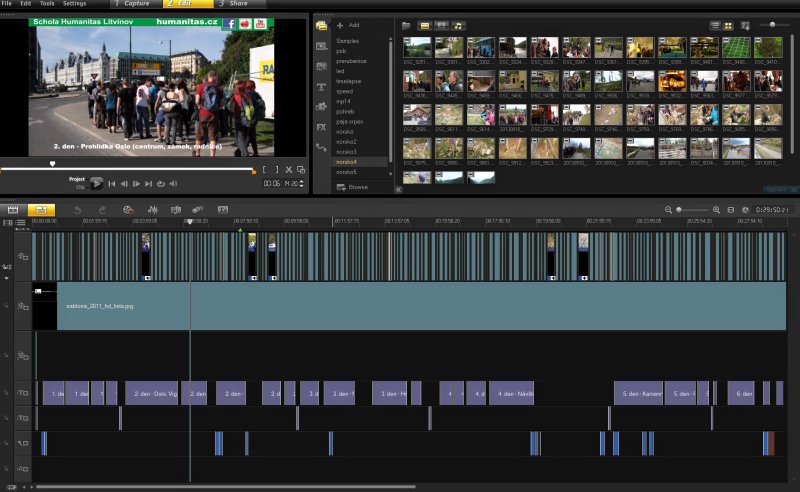
Task: Click the Undo arrow in timeline toolbar
Action: point(78,210)
